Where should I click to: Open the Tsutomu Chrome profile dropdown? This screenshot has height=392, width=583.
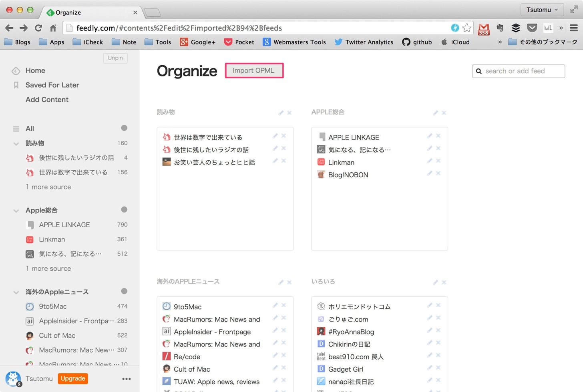coord(542,10)
